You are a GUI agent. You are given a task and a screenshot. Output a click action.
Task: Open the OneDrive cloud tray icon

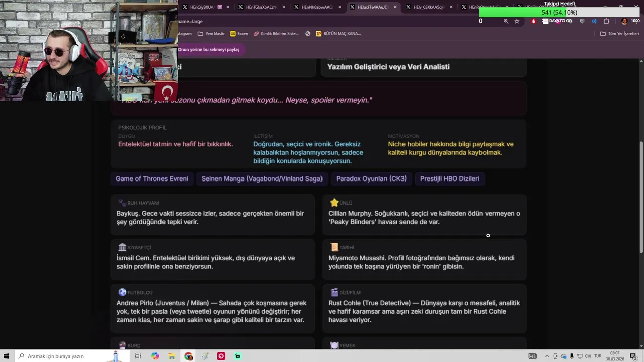563,356
